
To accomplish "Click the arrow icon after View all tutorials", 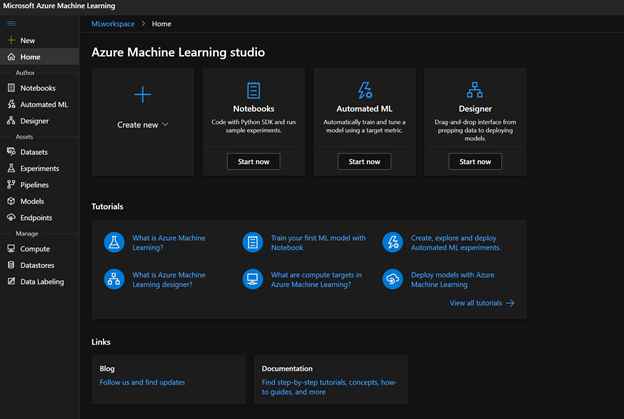I will click(510, 303).
